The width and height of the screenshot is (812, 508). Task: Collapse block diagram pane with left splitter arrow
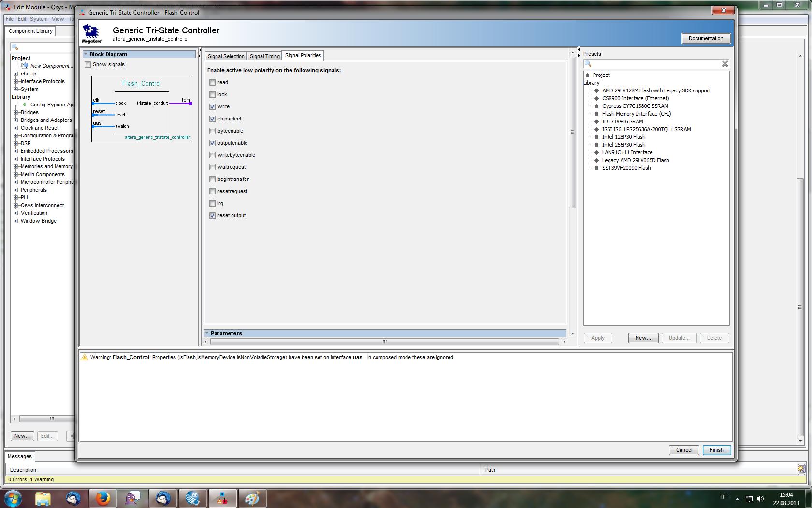pyautogui.click(x=200, y=49)
